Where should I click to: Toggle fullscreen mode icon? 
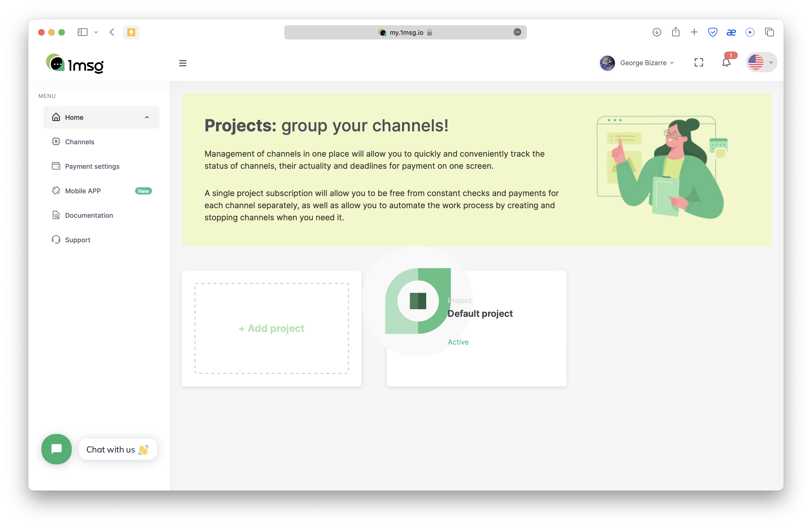point(698,62)
